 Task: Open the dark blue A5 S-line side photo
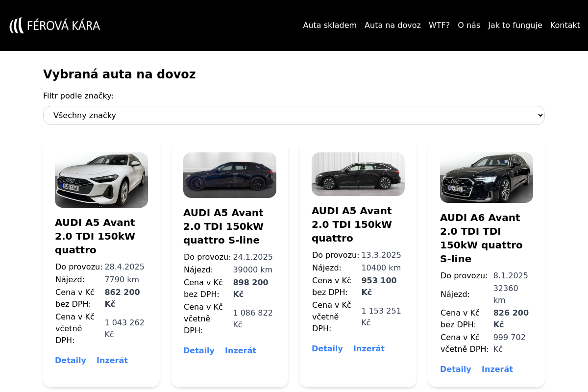pyautogui.click(x=230, y=175)
